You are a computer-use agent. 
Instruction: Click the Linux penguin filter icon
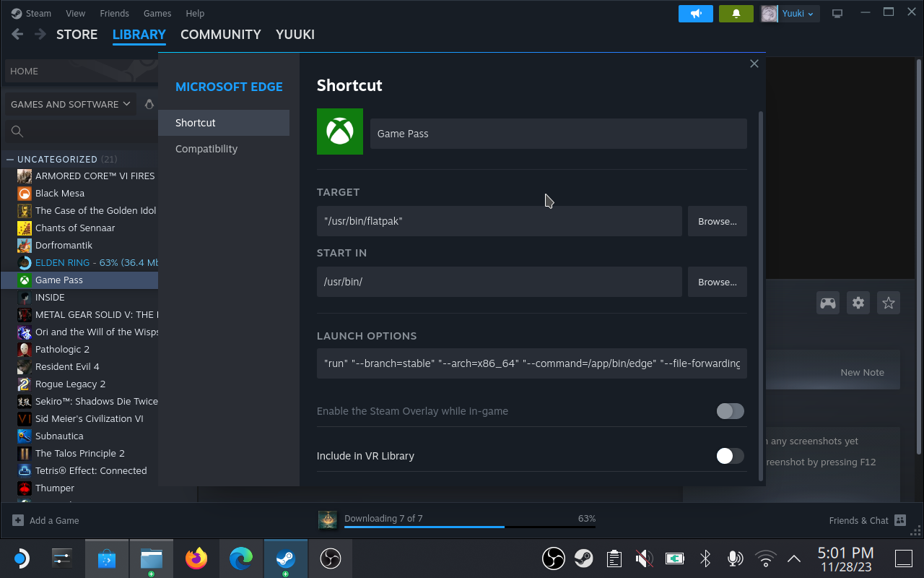149,104
